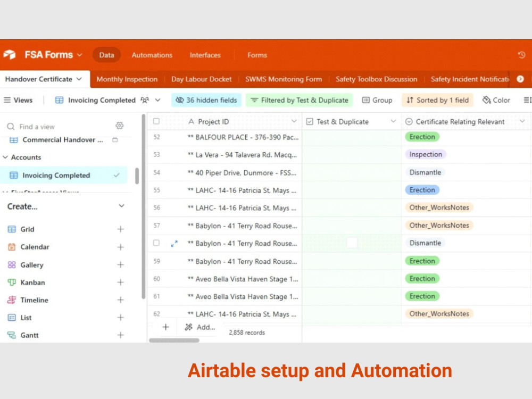The height and width of the screenshot is (399, 532).
Task: Click the Airtable base logo icon
Action: pyautogui.click(x=10, y=55)
